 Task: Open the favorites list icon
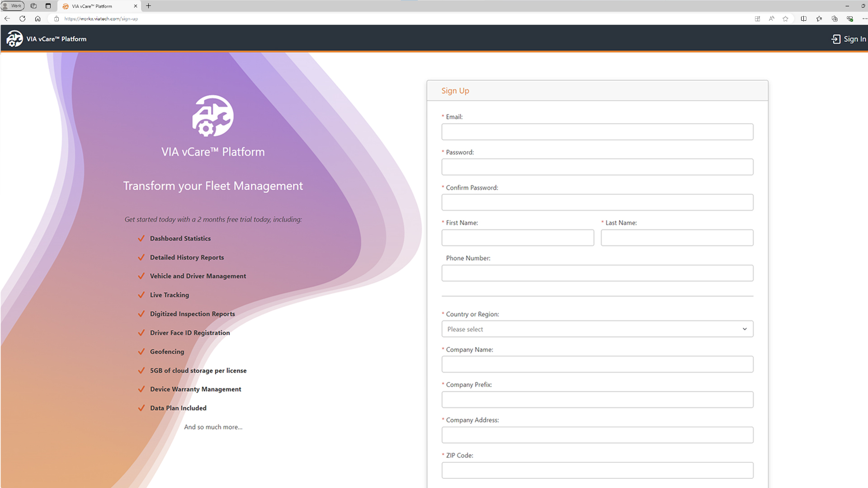[819, 19]
